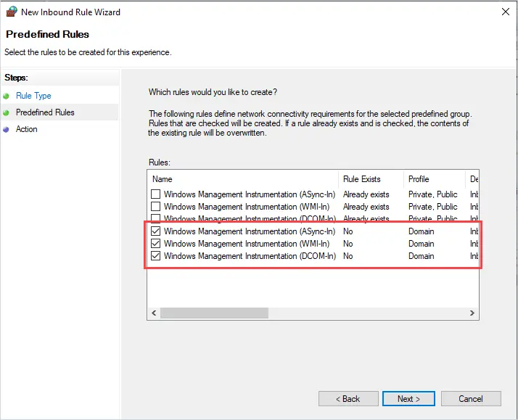
Task: Sort by the Profile column header
Action: click(x=435, y=179)
